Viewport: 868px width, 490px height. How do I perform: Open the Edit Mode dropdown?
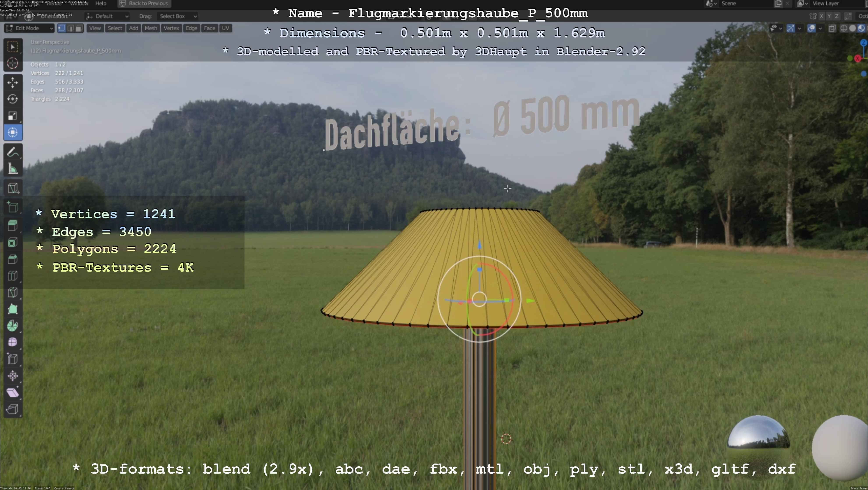(x=29, y=28)
